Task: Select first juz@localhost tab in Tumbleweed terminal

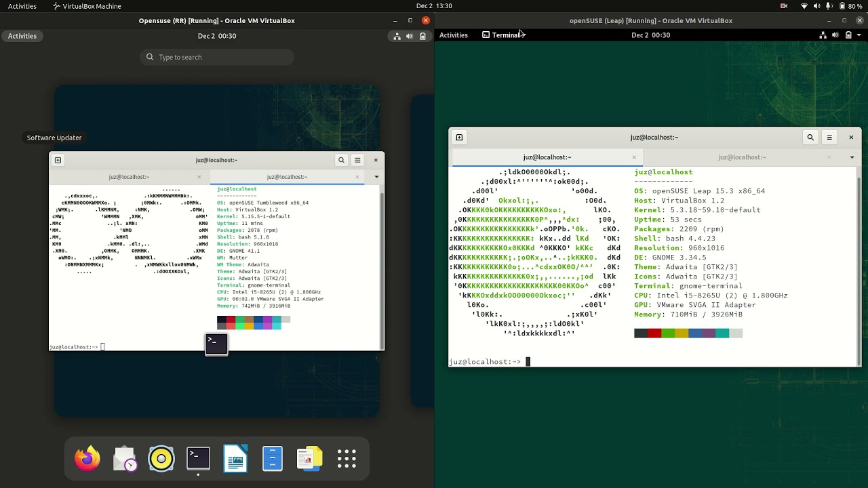Action: (x=129, y=177)
